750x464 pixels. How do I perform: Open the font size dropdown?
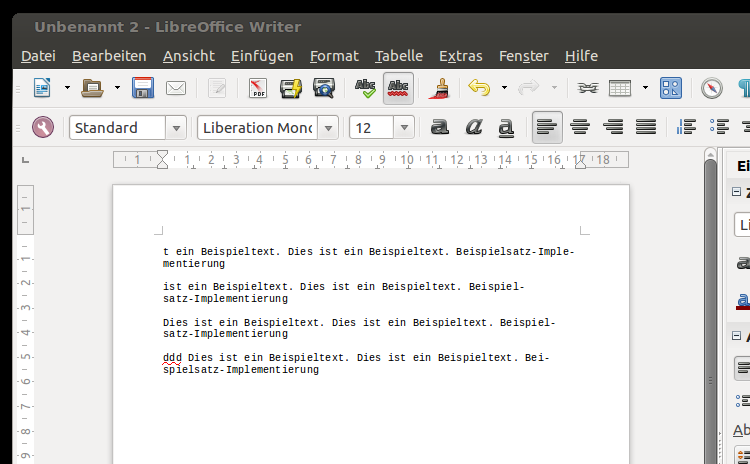point(404,128)
